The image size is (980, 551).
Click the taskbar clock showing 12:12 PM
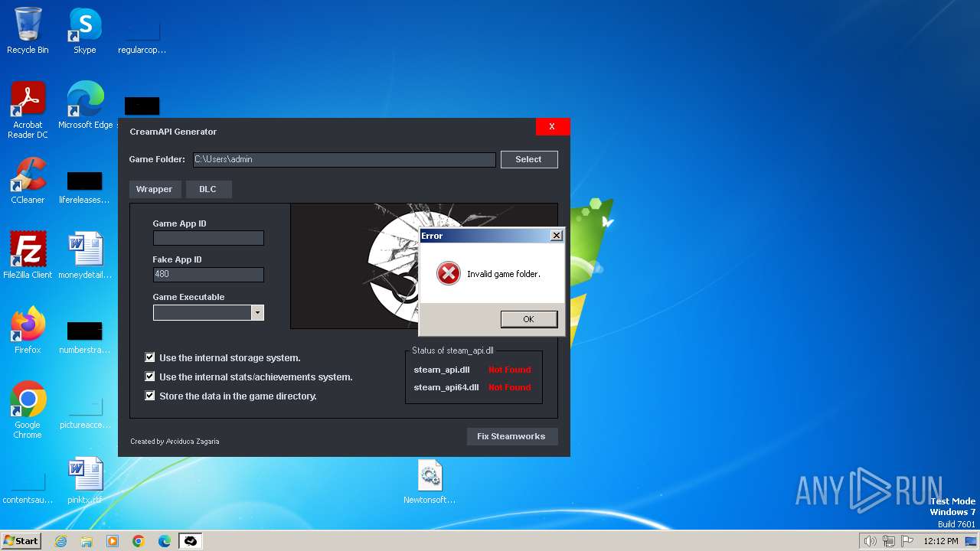tap(941, 541)
